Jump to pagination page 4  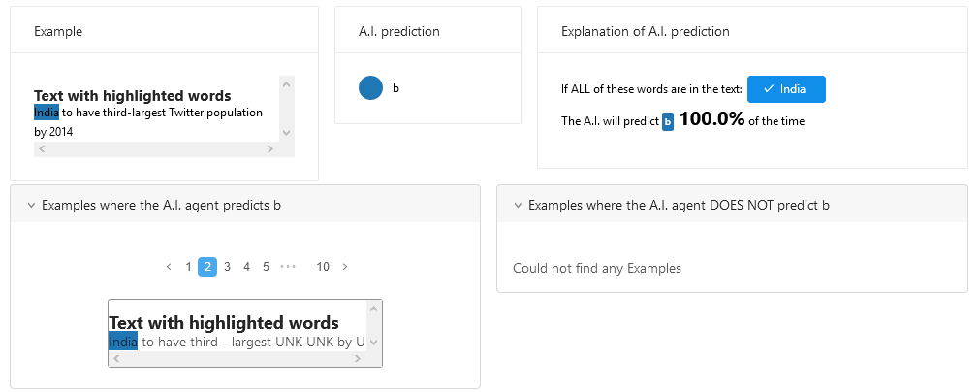[x=246, y=267]
